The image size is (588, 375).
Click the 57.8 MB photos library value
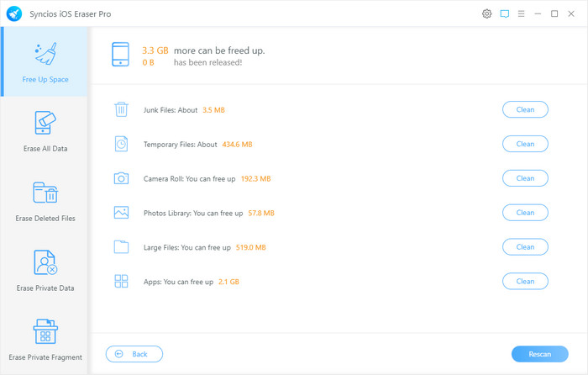tap(261, 214)
